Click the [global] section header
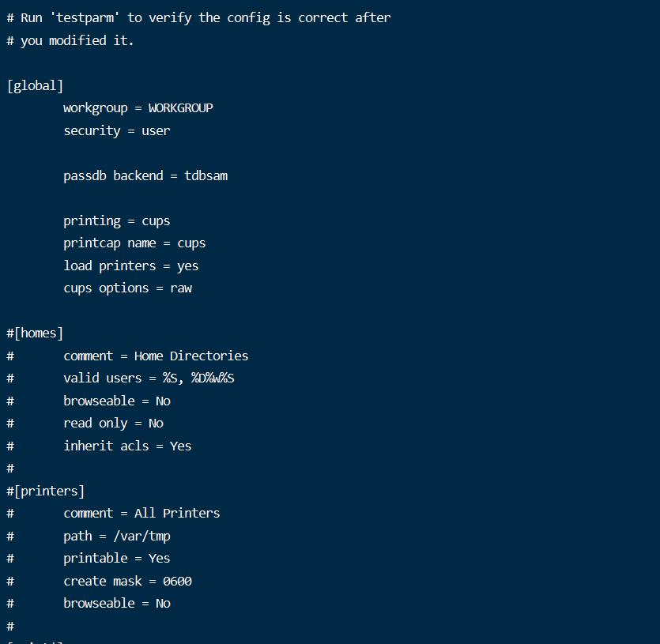Viewport: 660px width, 644px height. pyautogui.click(x=35, y=86)
